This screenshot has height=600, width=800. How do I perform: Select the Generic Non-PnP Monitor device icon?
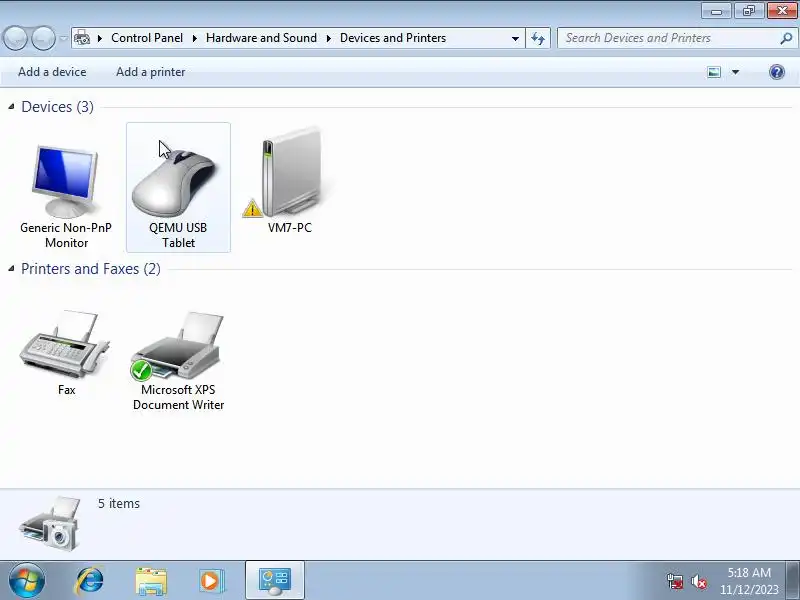coord(65,181)
